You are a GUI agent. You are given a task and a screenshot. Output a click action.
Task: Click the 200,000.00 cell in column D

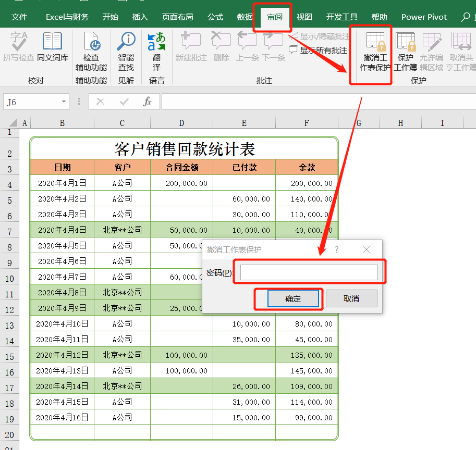(181, 183)
